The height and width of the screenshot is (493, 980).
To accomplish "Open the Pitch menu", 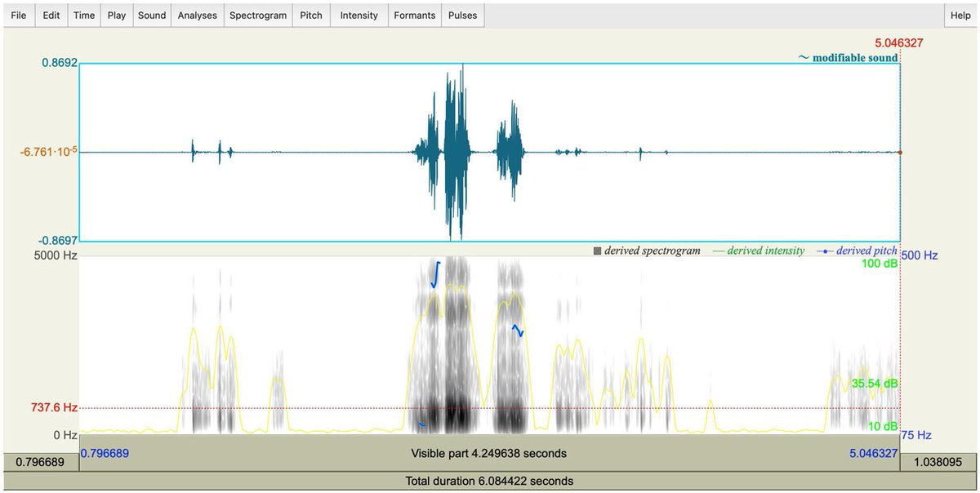I will tap(311, 15).
